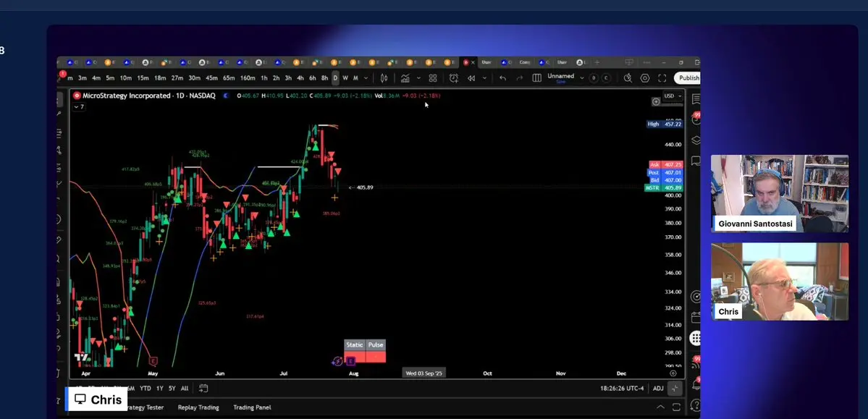Switch chart to 1h timeframe

coord(264,78)
